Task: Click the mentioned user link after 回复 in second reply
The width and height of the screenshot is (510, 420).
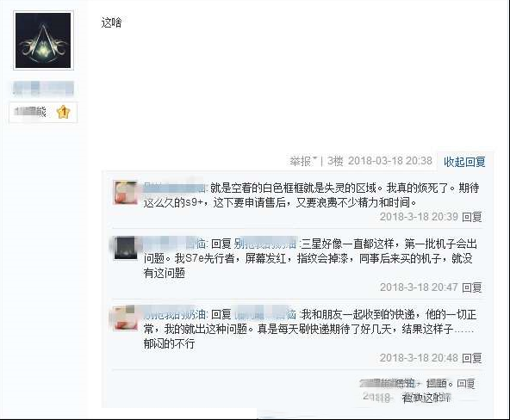Action: [x=265, y=244]
